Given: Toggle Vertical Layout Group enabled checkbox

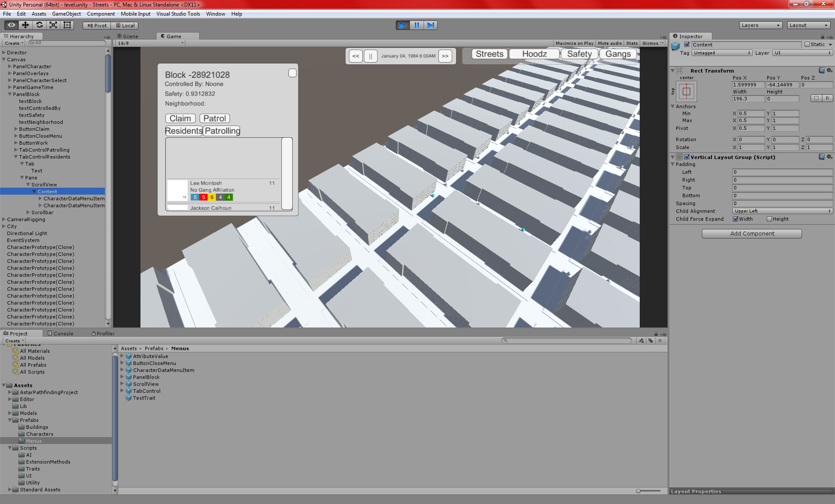Looking at the screenshot, I should click(687, 157).
